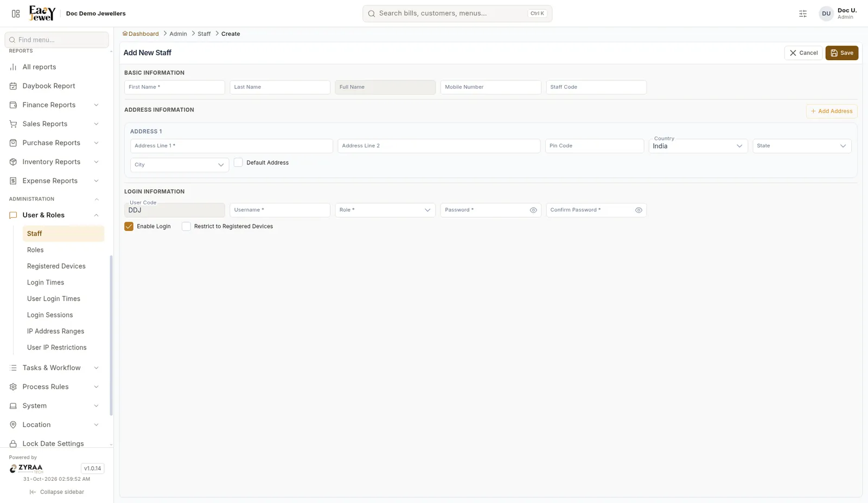The width and height of the screenshot is (868, 503).
Task: Click the Daybook Report calendar icon
Action: click(13, 86)
